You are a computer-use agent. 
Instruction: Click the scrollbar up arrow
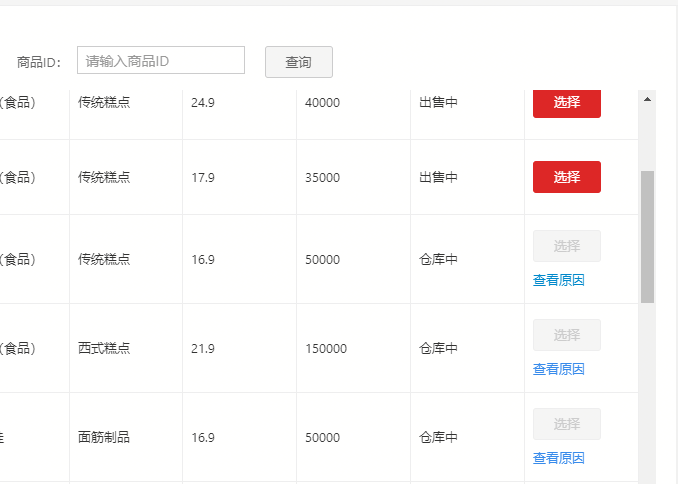647,99
